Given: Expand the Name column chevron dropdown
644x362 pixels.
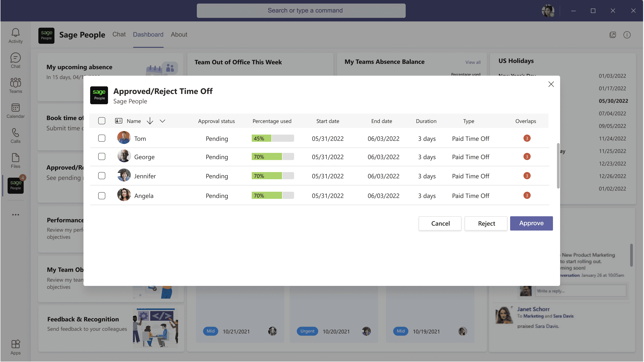Looking at the screenshot, I should (x=162, y=121).
